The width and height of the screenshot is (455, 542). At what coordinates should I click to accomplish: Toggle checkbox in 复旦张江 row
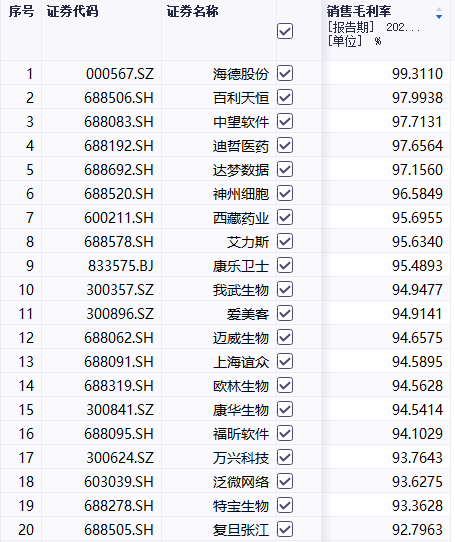click(285, 529)
